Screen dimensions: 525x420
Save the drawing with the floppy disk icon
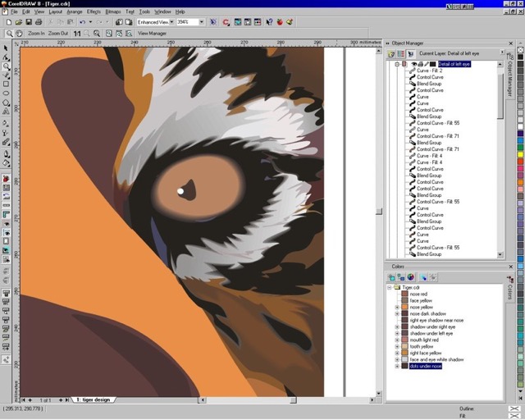(29, 22)
